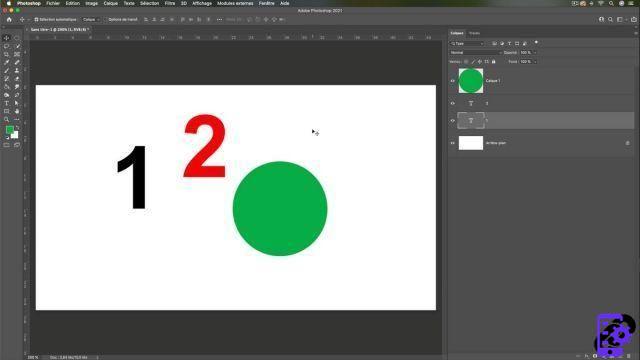
Task: Select the Lasso tool
Action: [7, 46]
